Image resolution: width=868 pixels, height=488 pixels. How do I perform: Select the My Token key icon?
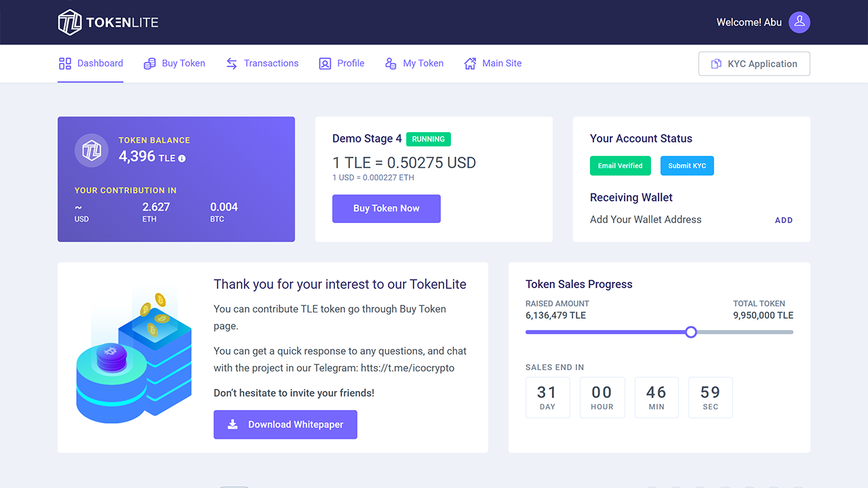click(390, 63)
